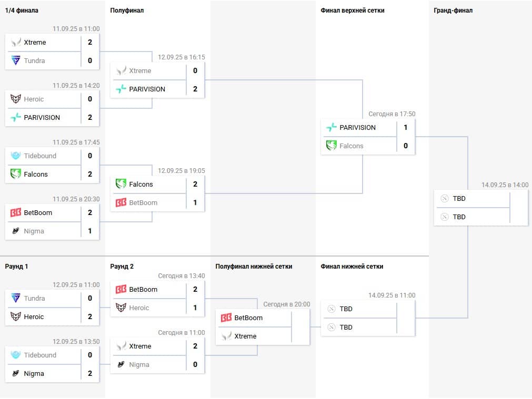532x399 pixels.
Task: Select the BetBoom logo in the lower bracket semifinal
Action: click(x=226, y=318)
